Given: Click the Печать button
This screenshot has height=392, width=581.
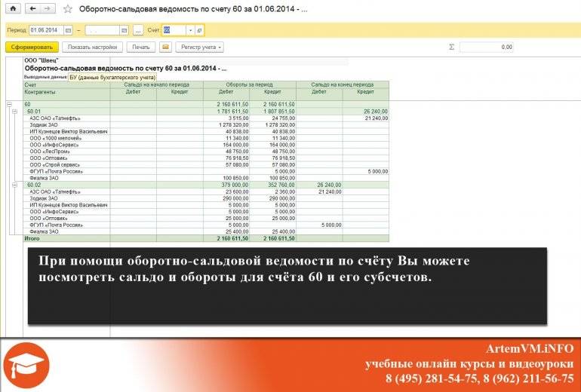Looking at the screenshot, I should coord(140,47).
